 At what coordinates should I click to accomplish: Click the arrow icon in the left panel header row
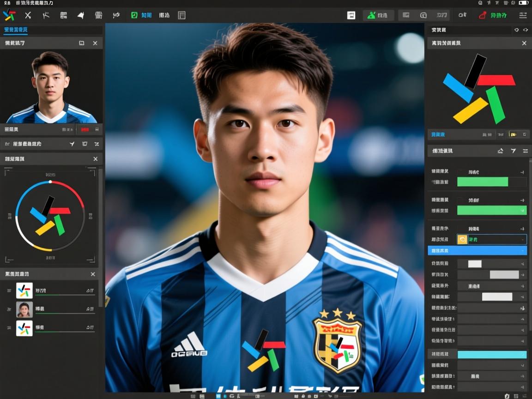pyautogui.click(x=72, y=144)
